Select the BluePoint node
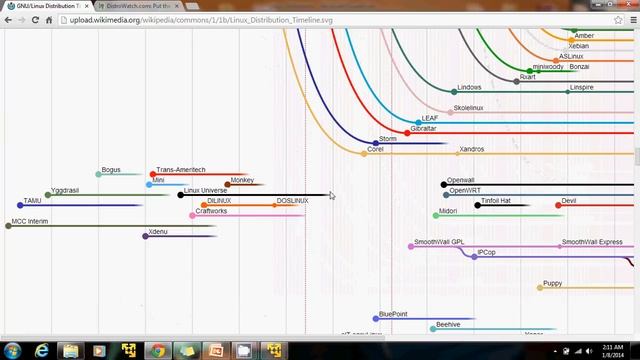The height and width of the screenshot is (360, 640). (376, 319)
